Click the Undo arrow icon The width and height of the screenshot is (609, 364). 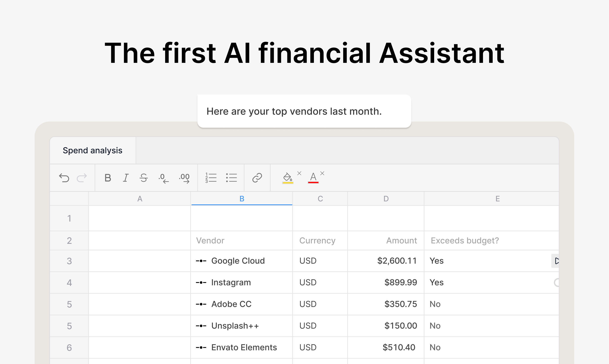[64, 178]
